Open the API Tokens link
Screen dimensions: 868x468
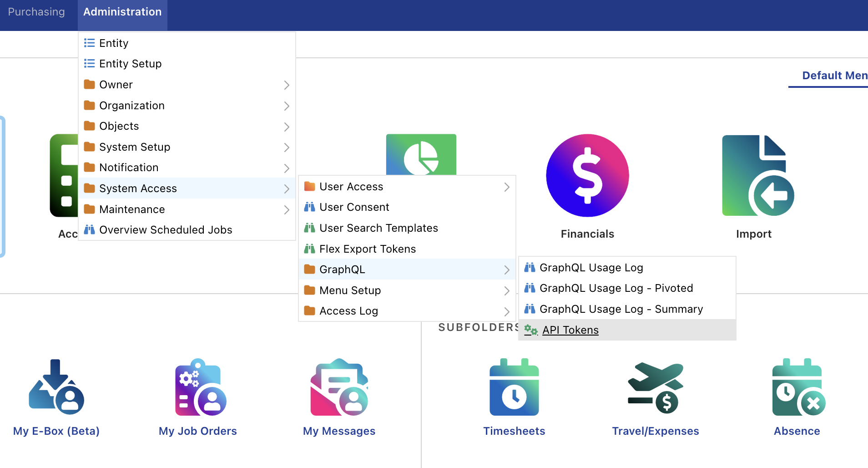[570, 330]
